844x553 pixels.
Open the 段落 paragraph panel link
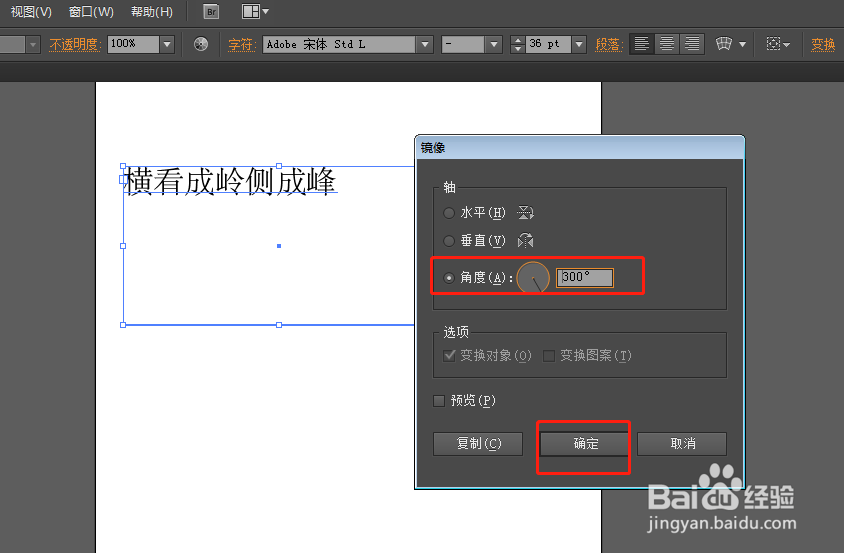(609, 44)
